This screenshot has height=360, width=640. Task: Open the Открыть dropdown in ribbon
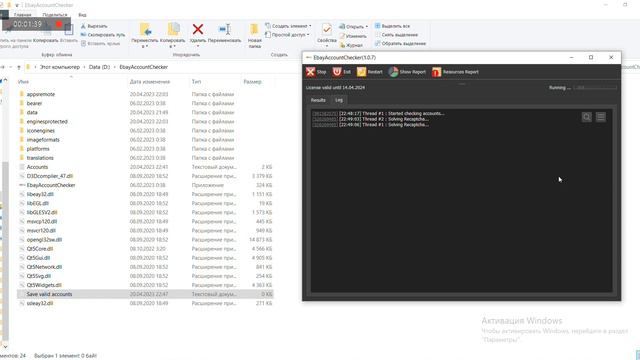click(x=353, y=27)
